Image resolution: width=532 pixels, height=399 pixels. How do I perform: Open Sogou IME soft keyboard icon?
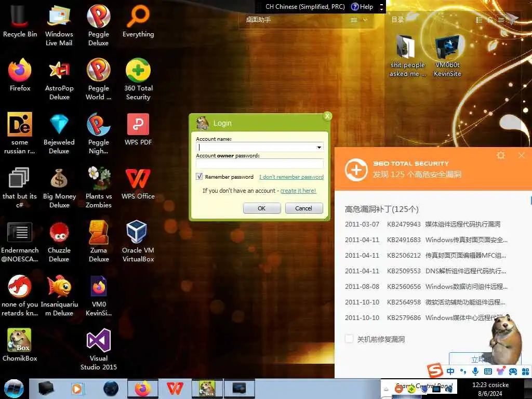point(488,371)
